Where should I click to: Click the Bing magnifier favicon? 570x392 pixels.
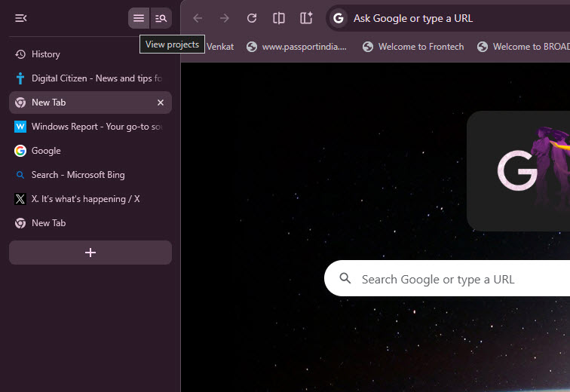coord(20,175)
